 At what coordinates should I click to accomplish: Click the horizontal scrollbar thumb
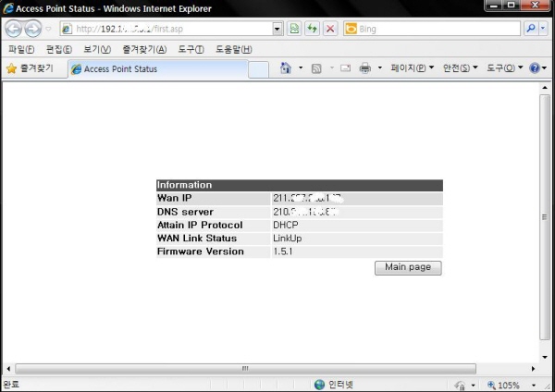point(245,369)
